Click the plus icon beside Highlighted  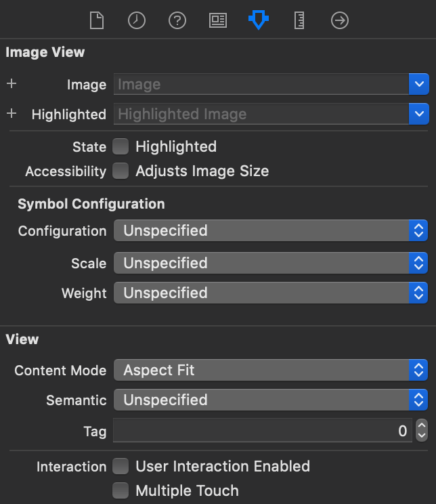(12, 113)
